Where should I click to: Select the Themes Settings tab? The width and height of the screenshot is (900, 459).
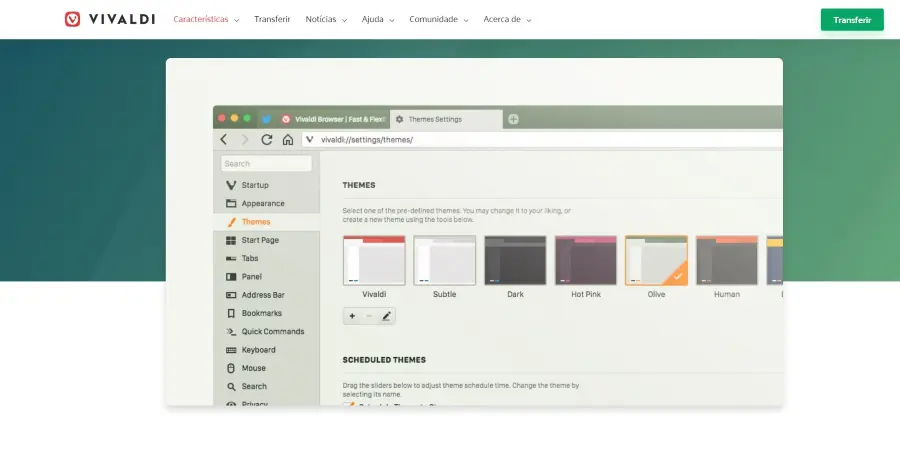tap(446, 119)
